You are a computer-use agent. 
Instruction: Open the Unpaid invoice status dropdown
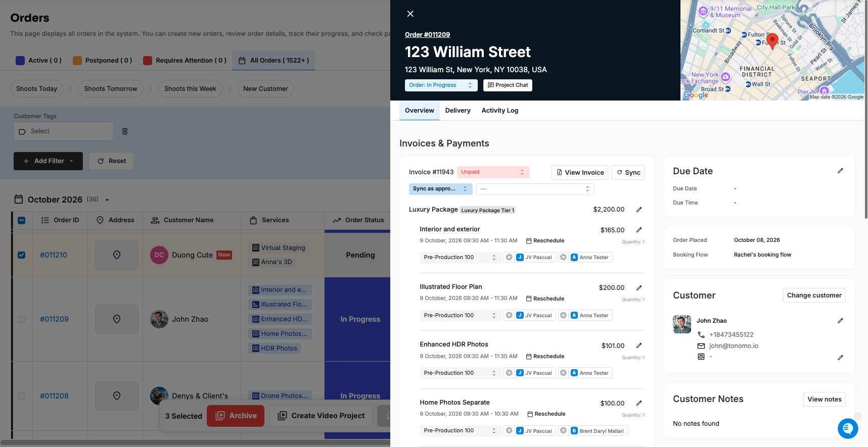pos(493,172)
